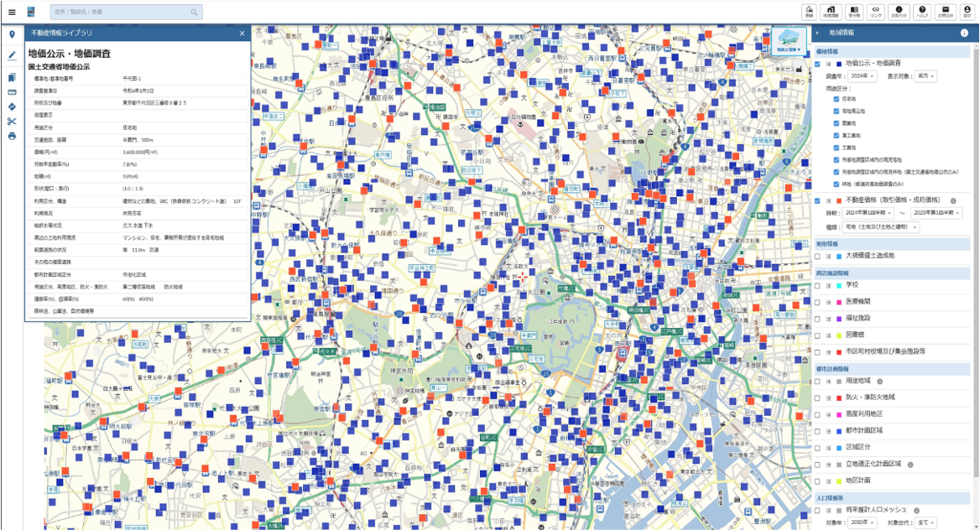Click the リンク link icon

(x=876, y=12)
